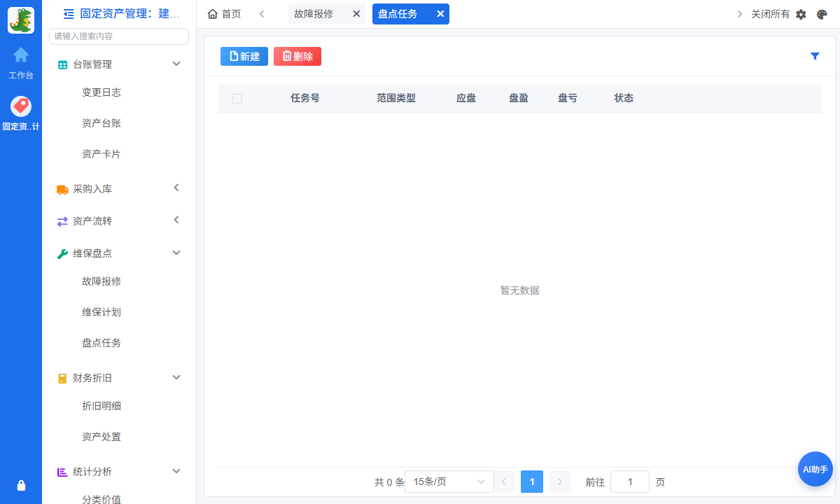The width and height of the screenshot is (840, 504).
Task: Click the 新建 button
Action: 244,57
